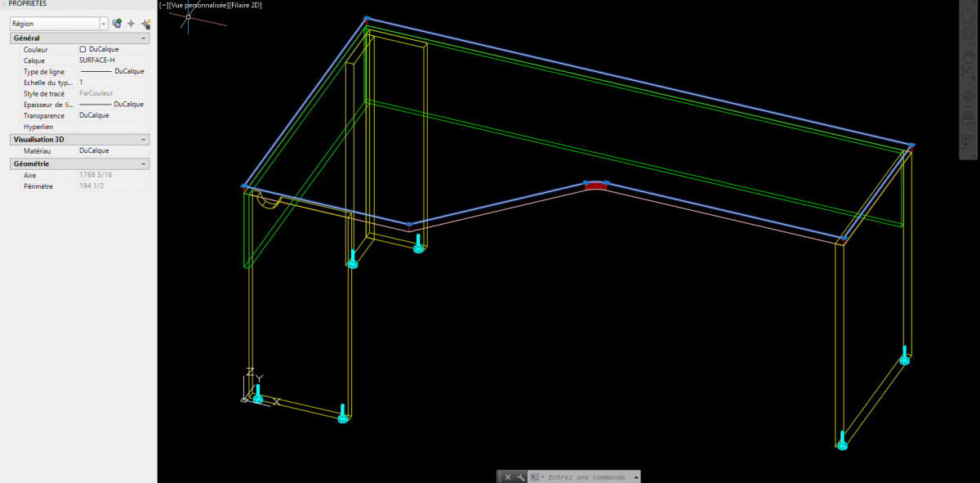The height and width of the screenshot is (483, 980).
Task: Click the Toggle PICKADD value icon
Action: pos(117,24)
